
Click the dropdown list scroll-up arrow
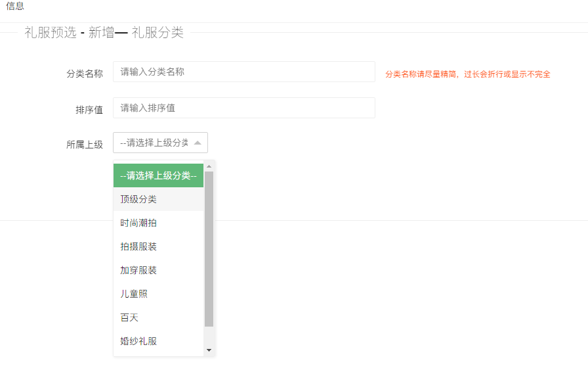[209, 166]
